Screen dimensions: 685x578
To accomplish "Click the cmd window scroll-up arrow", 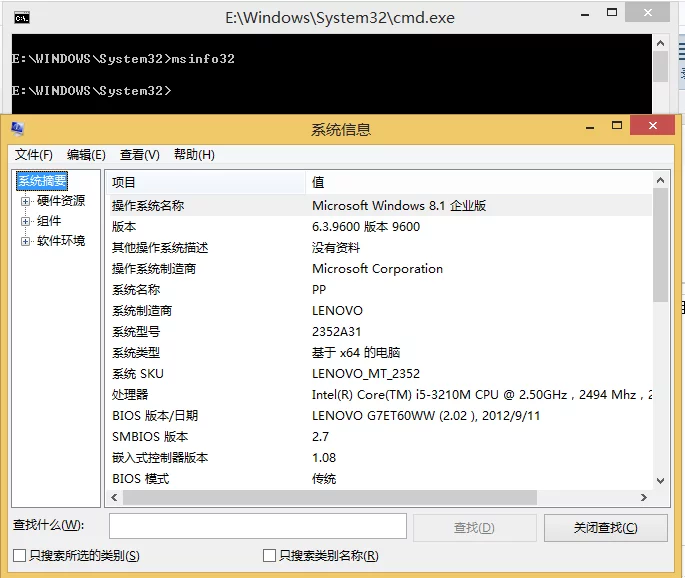I will click(661, 43).
